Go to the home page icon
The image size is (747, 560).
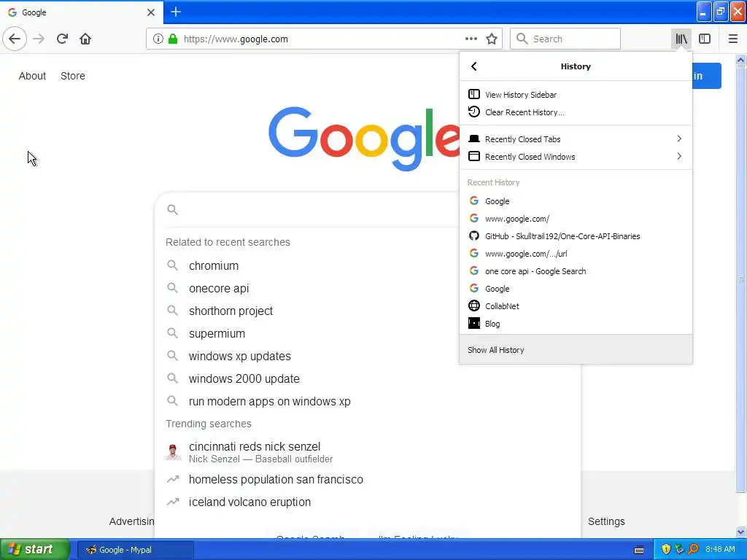(85, 39)
